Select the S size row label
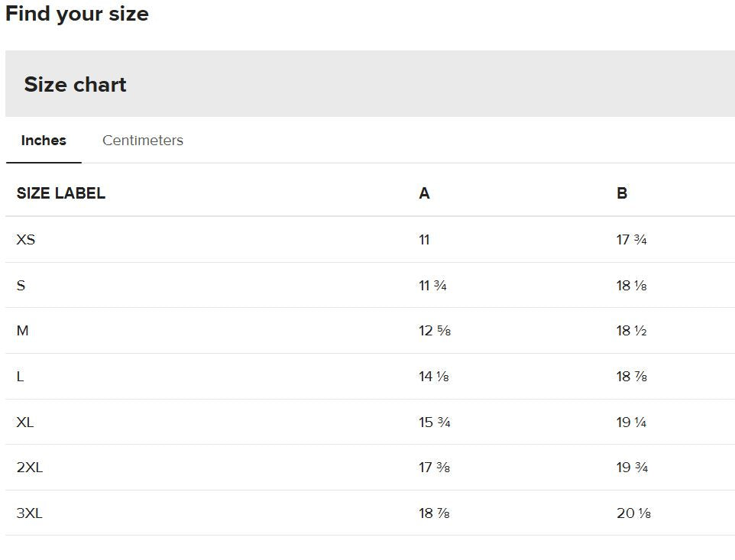This screenshot has height=560, width=735. tap(21, 286)
